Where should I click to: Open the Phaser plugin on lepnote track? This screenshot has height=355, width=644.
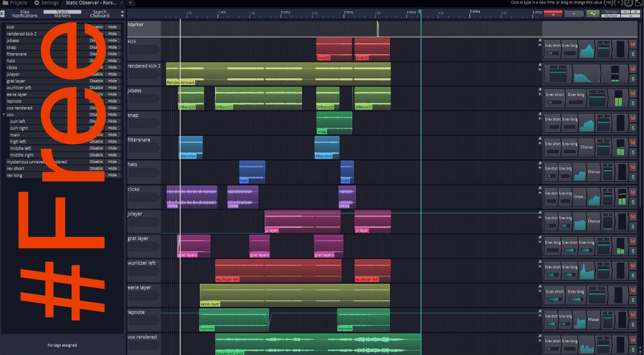coord(593,320)
